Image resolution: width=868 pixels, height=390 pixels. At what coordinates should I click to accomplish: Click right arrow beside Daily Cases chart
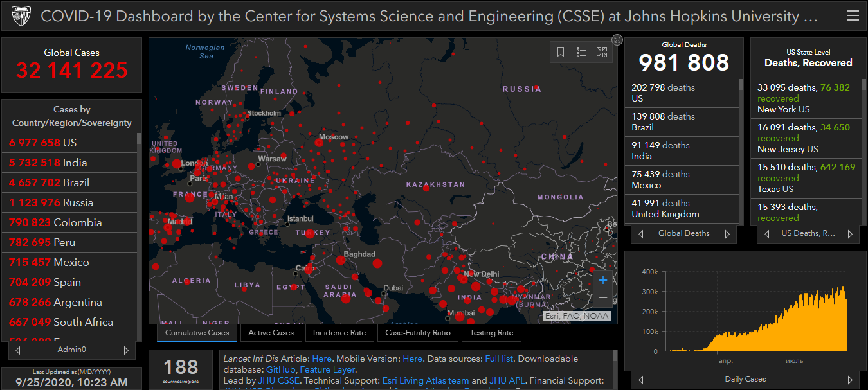(x=850, y=380)
